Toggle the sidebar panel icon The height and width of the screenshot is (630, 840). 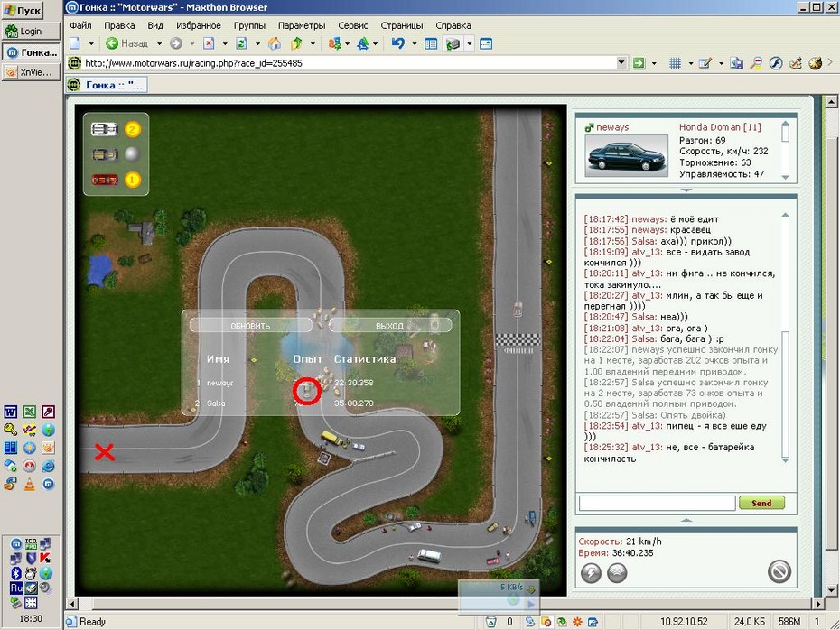(x=431, y=44)
